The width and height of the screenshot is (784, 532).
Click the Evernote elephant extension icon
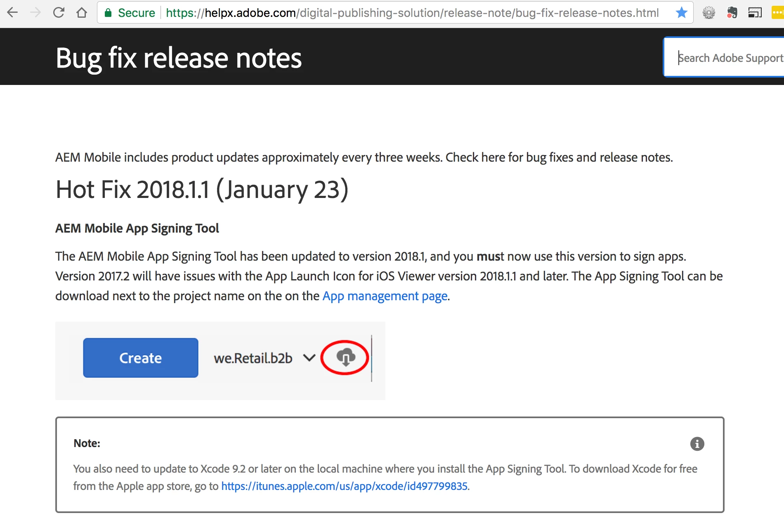[x=732, y=13]
